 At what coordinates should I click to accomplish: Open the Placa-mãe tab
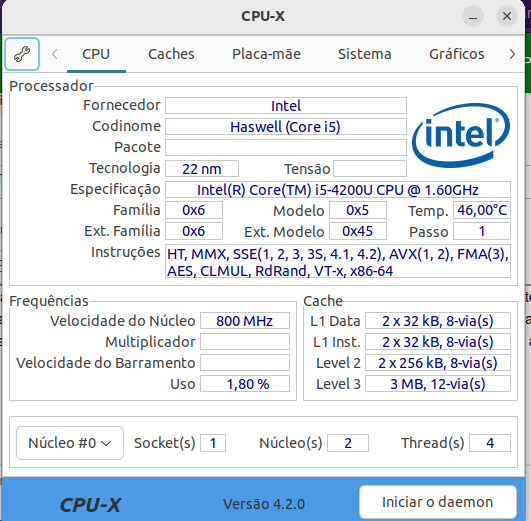pos(266,54)
